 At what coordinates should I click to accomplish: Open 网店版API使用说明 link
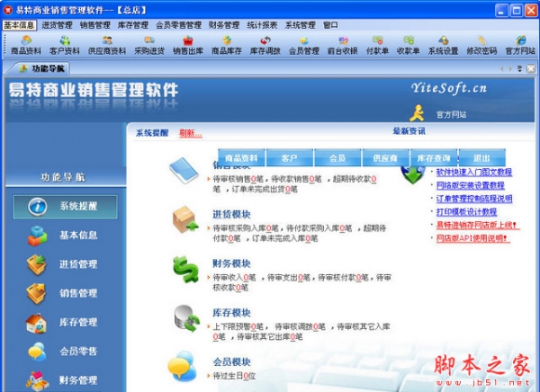click(472, 238)
